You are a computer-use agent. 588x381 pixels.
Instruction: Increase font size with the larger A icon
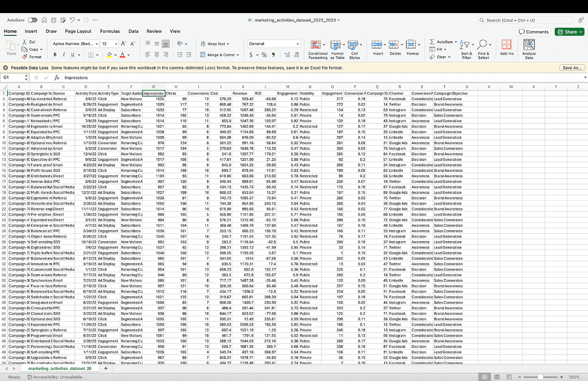point(123,44)
